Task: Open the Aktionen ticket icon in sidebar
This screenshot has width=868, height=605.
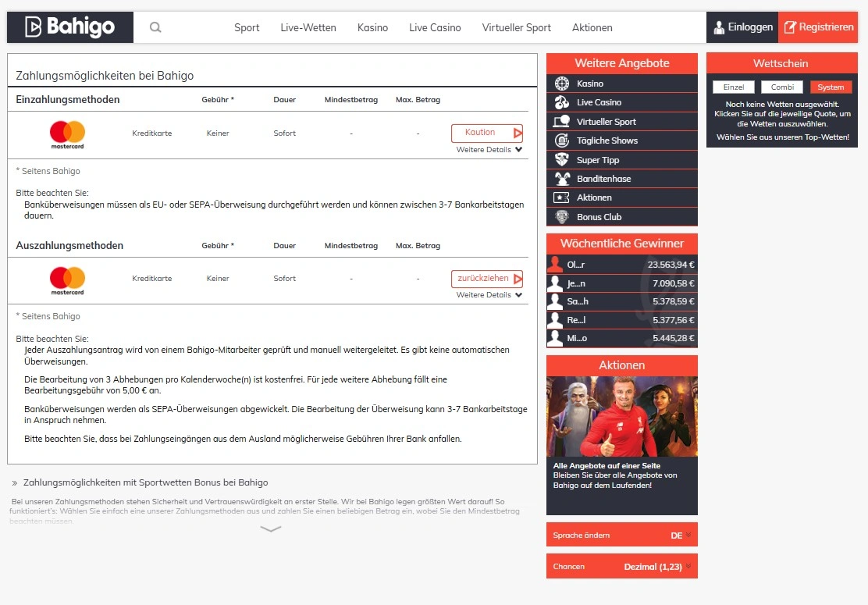Action: tap(562, 198)
